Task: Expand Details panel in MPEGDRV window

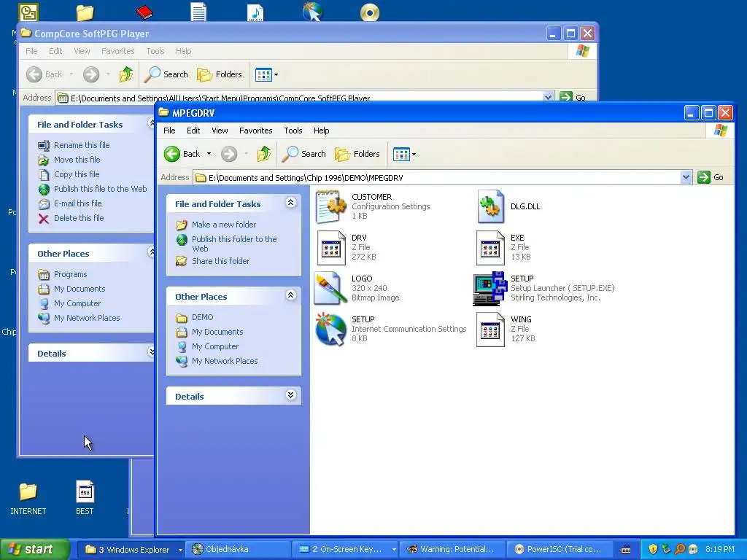Action: pyautogui.click(x=290, y=395)
